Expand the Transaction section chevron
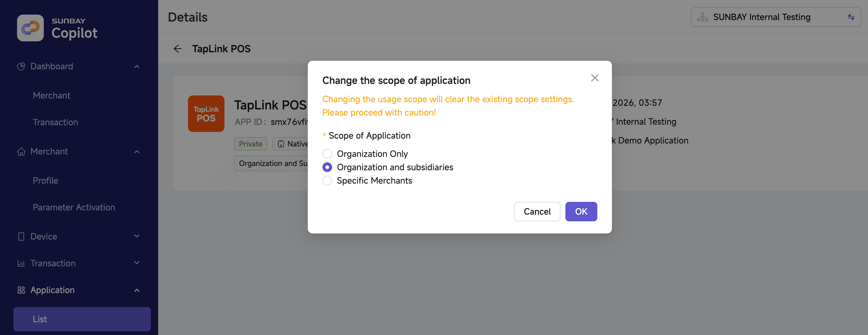The image size is (868, 335). click(x=137, y=263)
